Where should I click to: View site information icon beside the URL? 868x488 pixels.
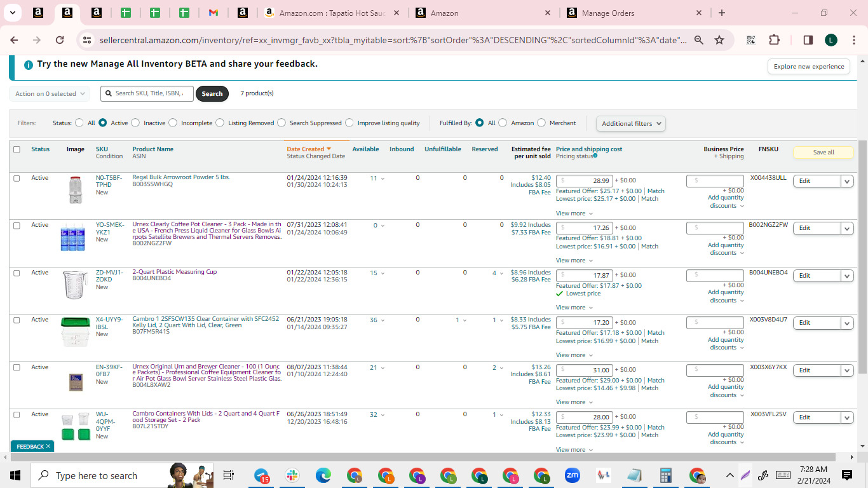(87, 40)
